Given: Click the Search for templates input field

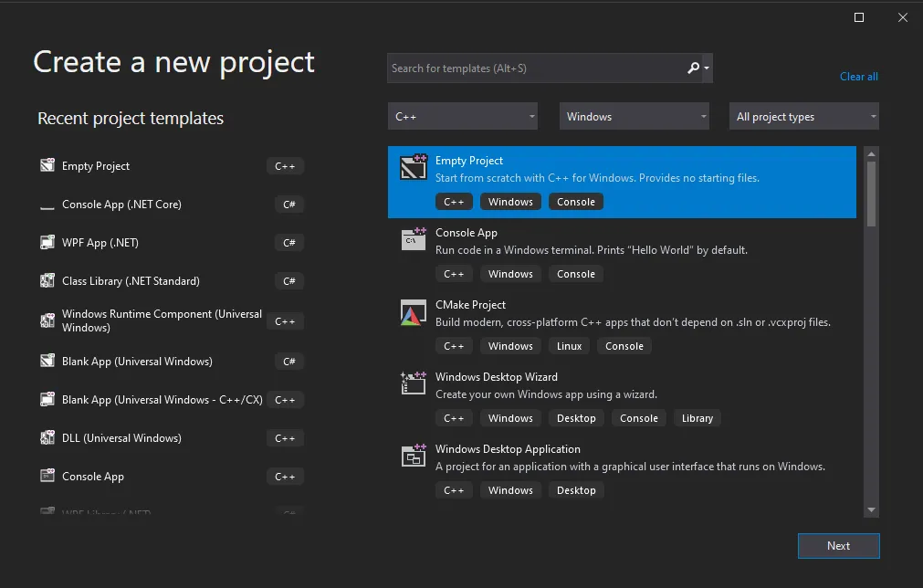Looking at the screenshot, I should click(535, 68).
